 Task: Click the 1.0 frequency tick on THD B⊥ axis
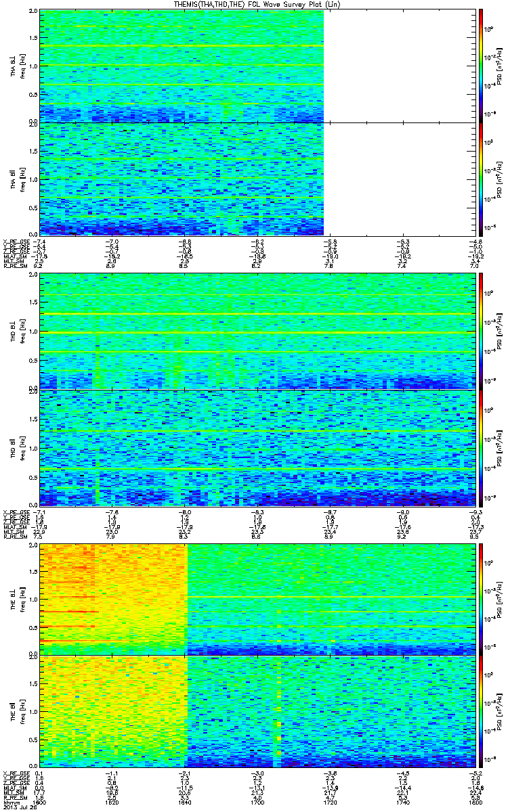34,332
